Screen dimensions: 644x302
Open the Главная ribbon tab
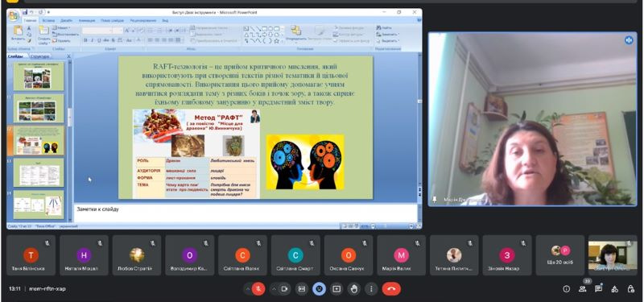pyautogui.click(x=30, y=20)
